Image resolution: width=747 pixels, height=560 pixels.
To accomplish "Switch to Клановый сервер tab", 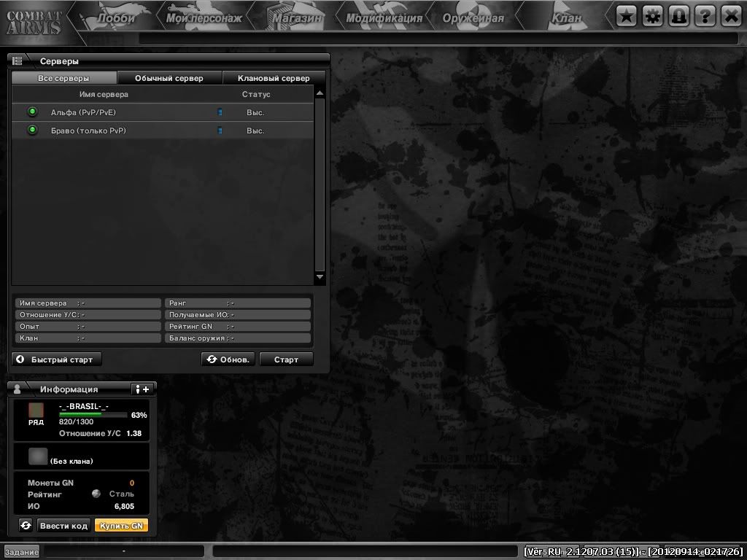I will click(274, 77).
